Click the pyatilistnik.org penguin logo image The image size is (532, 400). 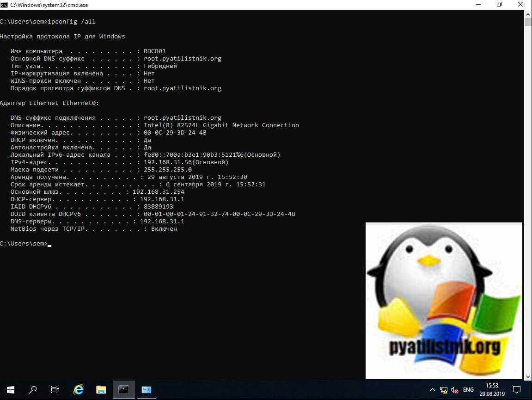click(x=444, y=301)
